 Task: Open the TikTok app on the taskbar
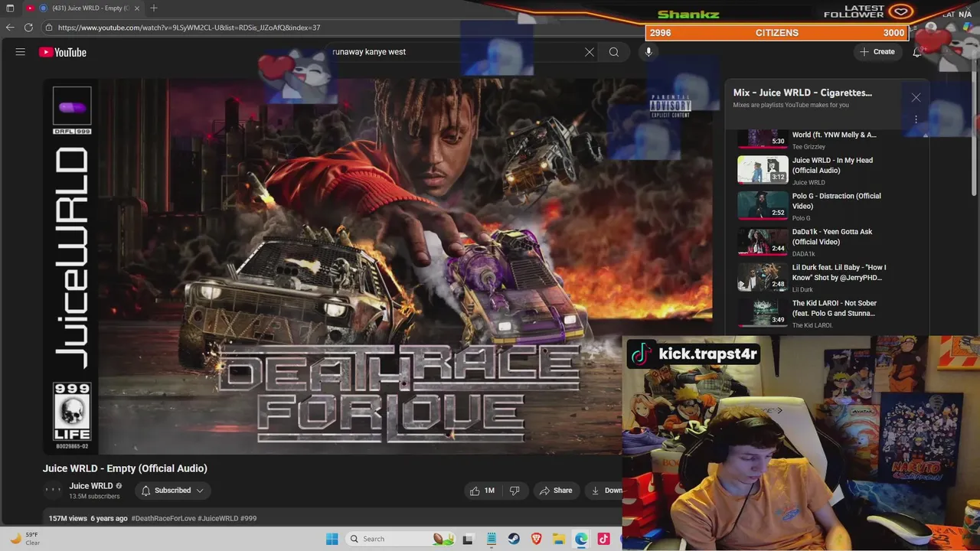coord(604,539)
